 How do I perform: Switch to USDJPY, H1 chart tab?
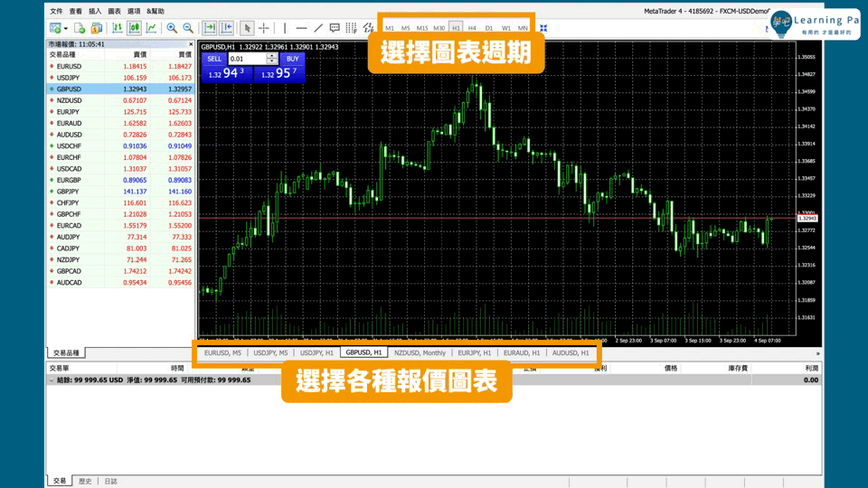coord(316,353)
